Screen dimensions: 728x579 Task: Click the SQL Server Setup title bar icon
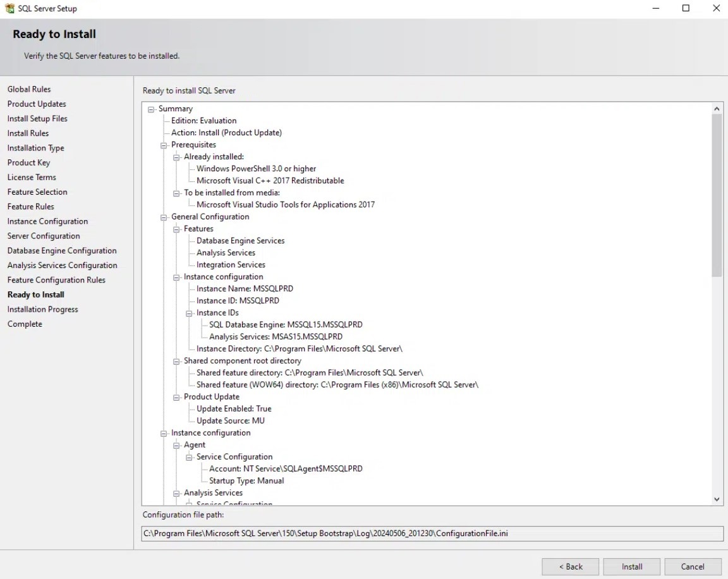(9, 8)
